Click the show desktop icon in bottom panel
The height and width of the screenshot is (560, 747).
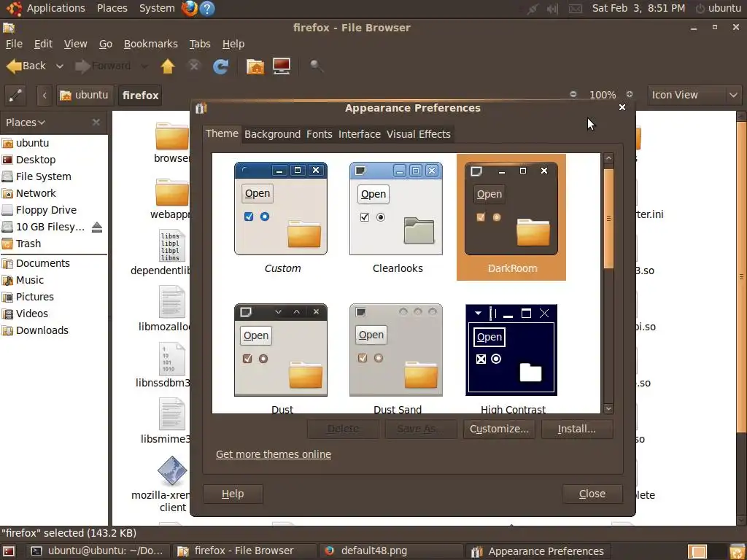pos(9,551)
